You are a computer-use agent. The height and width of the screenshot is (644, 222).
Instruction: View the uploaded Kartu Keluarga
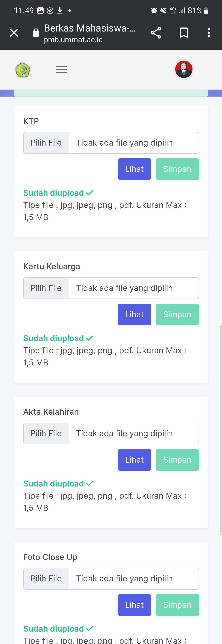point(134,314)
